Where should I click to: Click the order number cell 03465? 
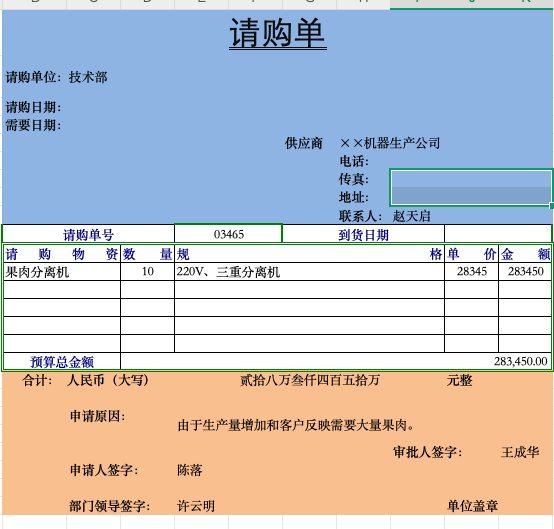229,234
